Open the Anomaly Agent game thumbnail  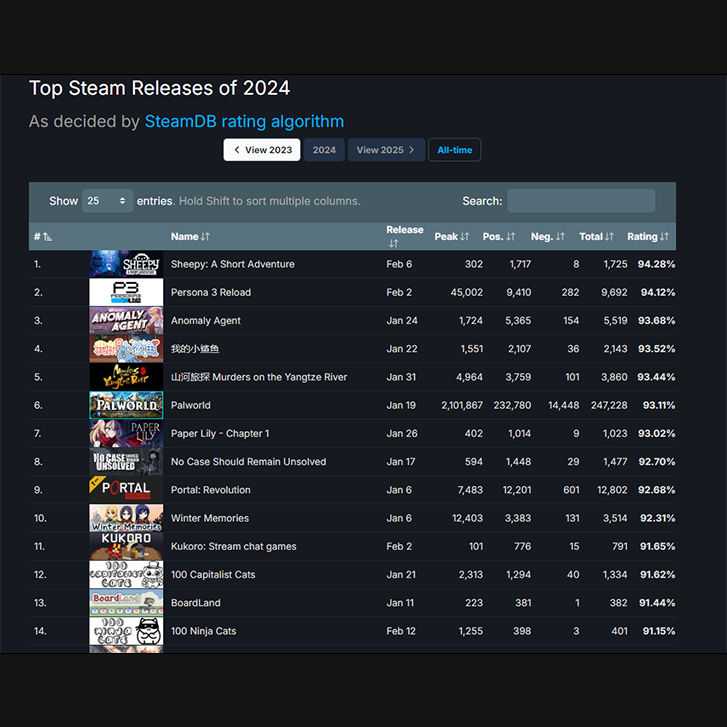126,320
